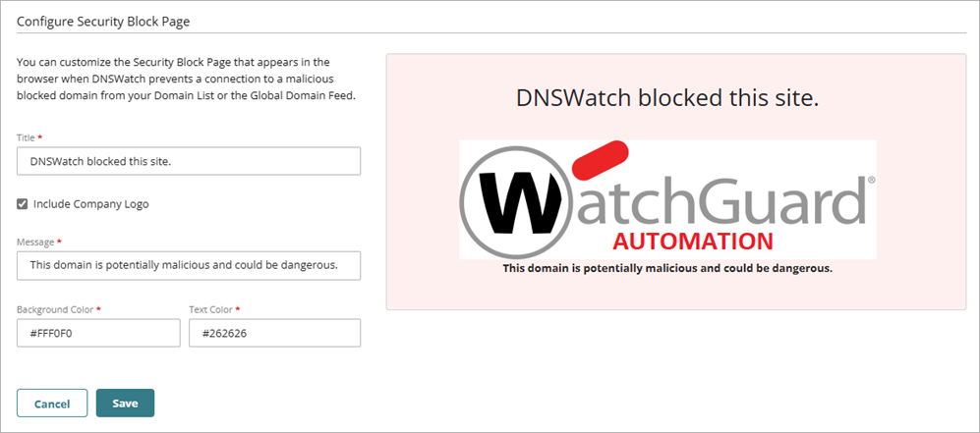Select the Text Color field showing #262626

click(275, 333)
